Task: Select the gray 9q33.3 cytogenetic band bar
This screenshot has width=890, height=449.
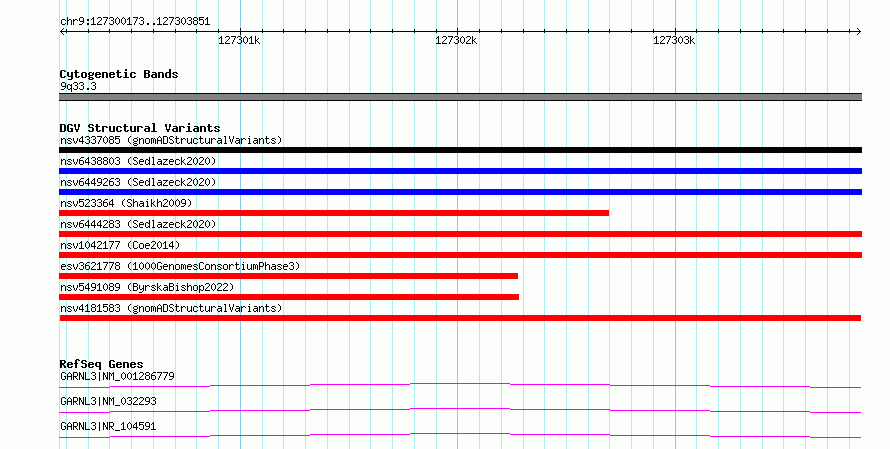Action: point(460,97)
